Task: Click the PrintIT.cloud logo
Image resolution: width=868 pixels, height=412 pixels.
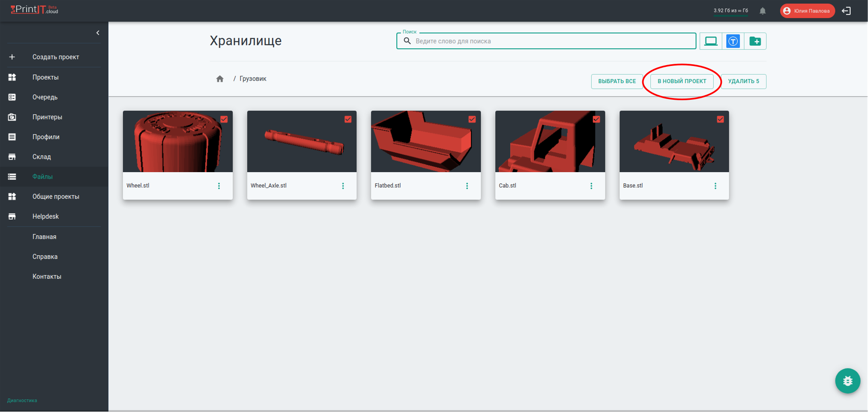Action: point(34,10)
